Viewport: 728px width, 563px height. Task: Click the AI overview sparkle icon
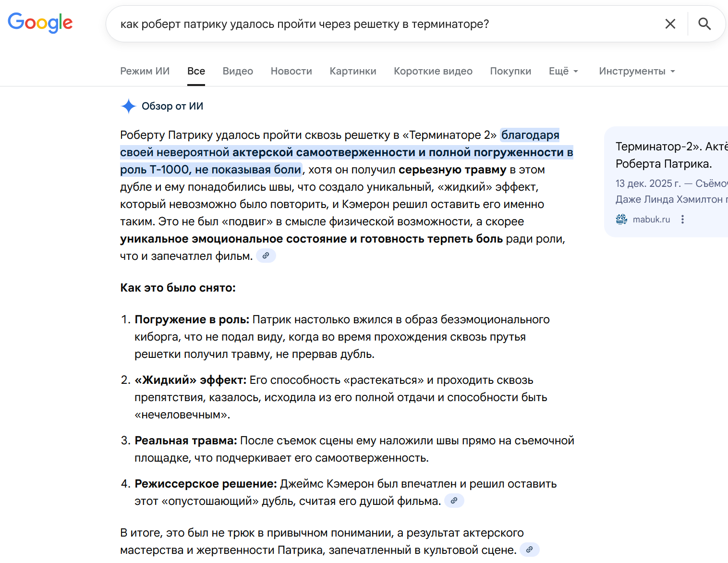click(x=129, y=106)
